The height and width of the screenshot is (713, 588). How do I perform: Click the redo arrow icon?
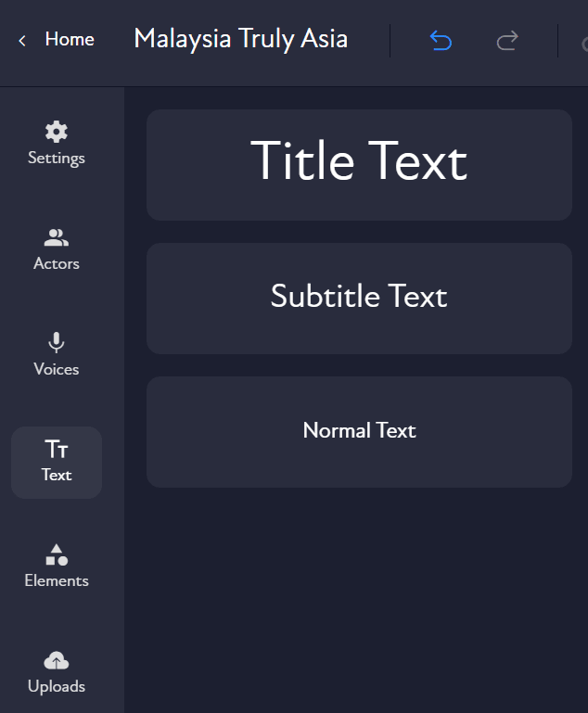click(x=507, y=41)
